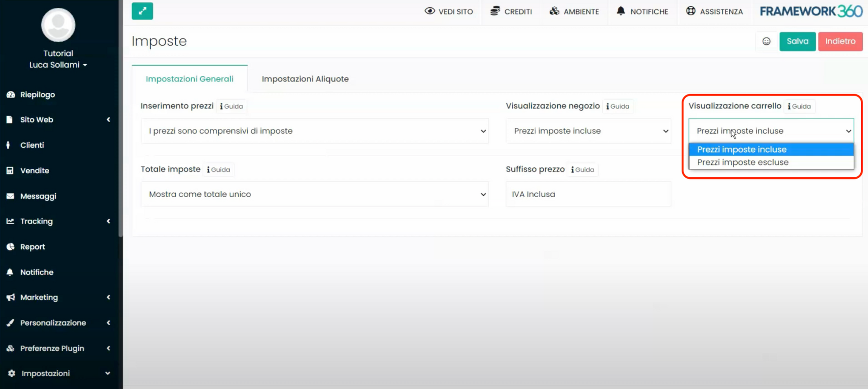Click the red Indietro button
Viewport: 868px width, 389px height.
(x=840, y=42)
